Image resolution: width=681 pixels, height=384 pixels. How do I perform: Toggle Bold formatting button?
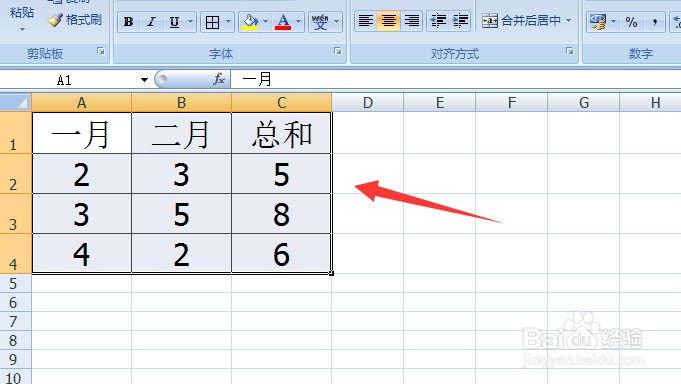pos(129,22)
